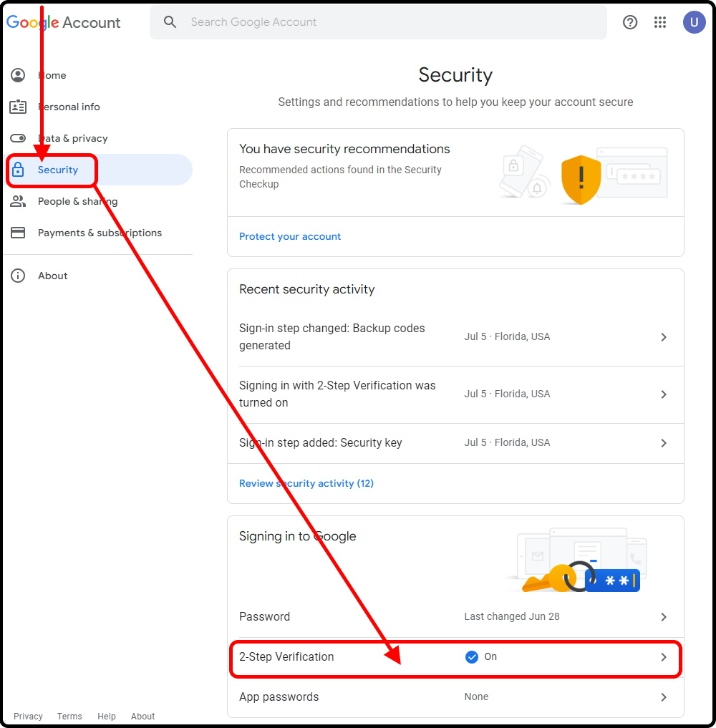Open People & sharing via its icon
Image resolution: width=716 pixels, height=728 pixels.
(x=18, y=201)
